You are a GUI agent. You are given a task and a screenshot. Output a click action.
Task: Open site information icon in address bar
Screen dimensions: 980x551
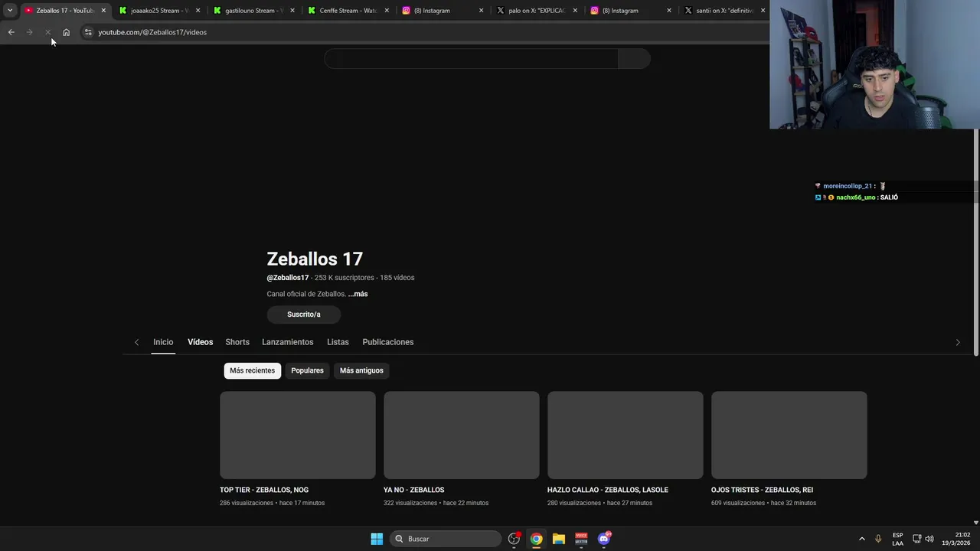pyautogui.click(x=88, y=32)
